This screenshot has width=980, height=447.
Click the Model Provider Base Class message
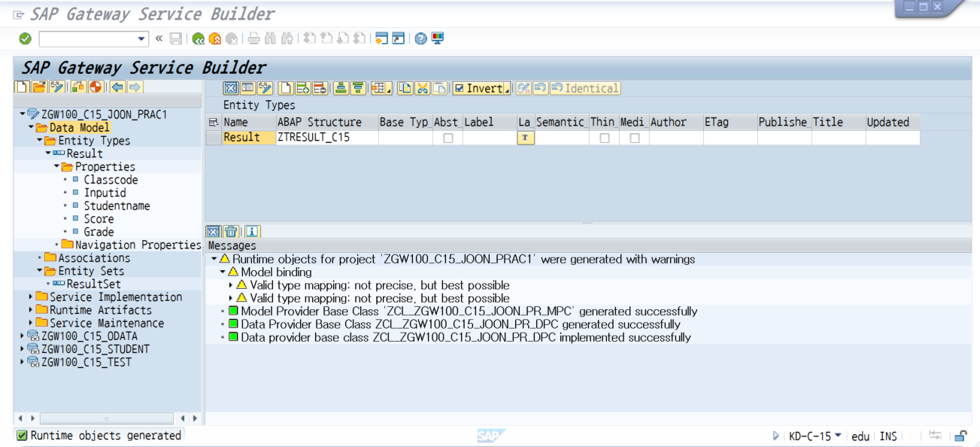click(469, 311)
